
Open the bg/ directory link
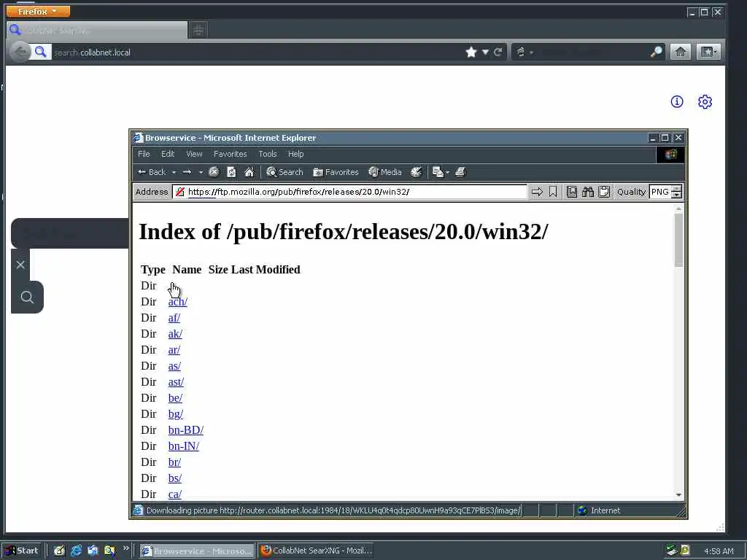[176, 414]
